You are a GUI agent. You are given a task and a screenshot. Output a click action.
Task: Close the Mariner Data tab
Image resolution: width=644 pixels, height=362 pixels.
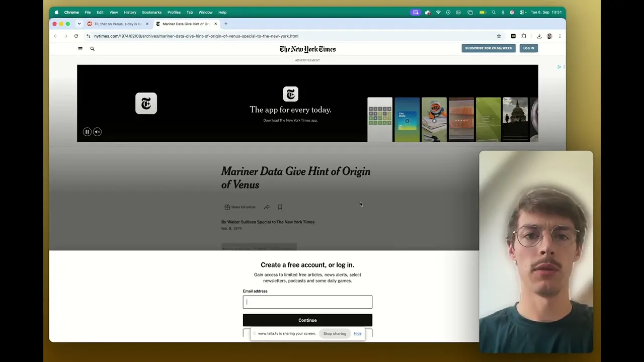tap(215, 24)
